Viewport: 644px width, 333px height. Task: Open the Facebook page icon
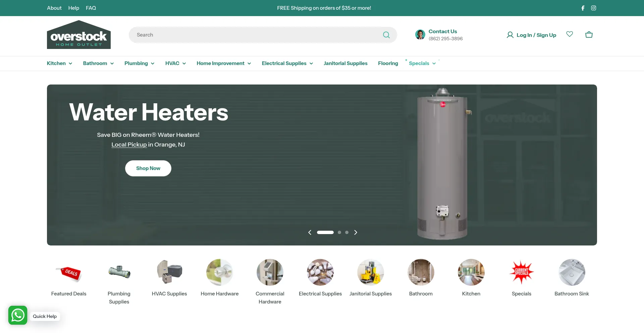tap(583, 8)
